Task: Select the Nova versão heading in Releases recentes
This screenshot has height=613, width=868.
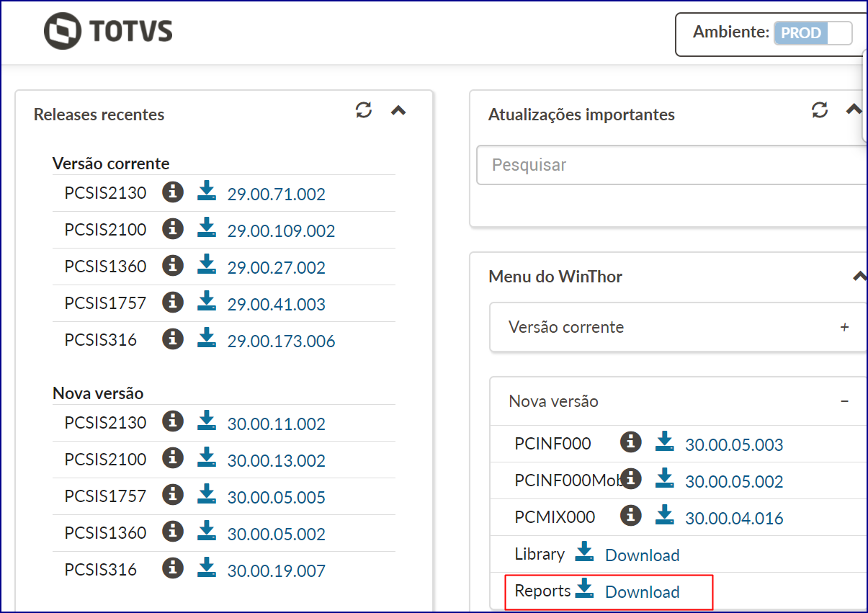Action: (98, 393)
